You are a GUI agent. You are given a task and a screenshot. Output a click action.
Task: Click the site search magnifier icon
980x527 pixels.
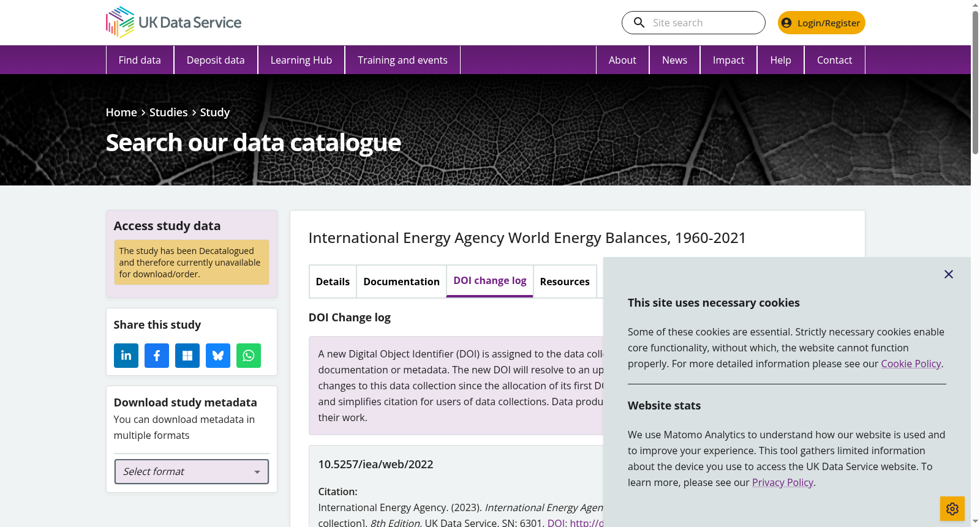click(639, 23)
